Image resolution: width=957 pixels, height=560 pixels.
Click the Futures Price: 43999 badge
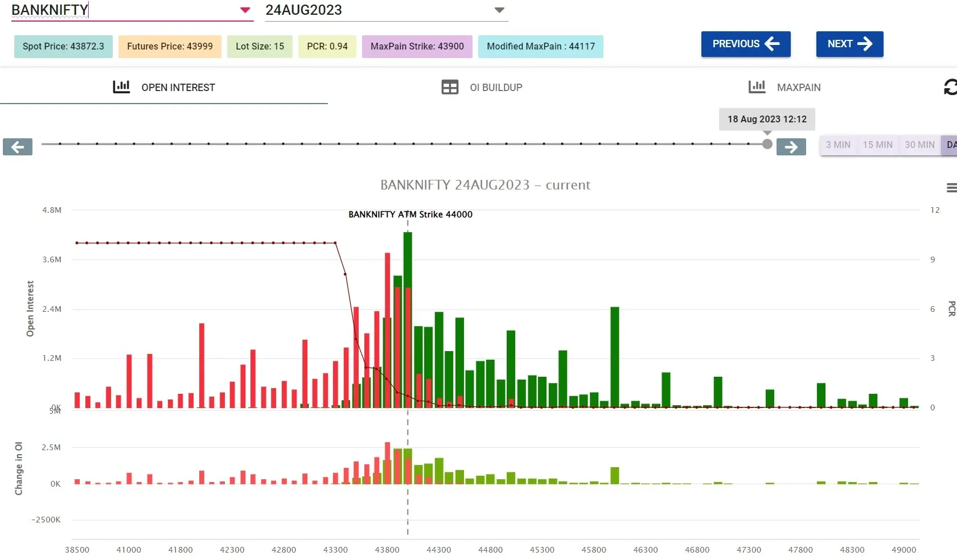[x=170, y=46]
